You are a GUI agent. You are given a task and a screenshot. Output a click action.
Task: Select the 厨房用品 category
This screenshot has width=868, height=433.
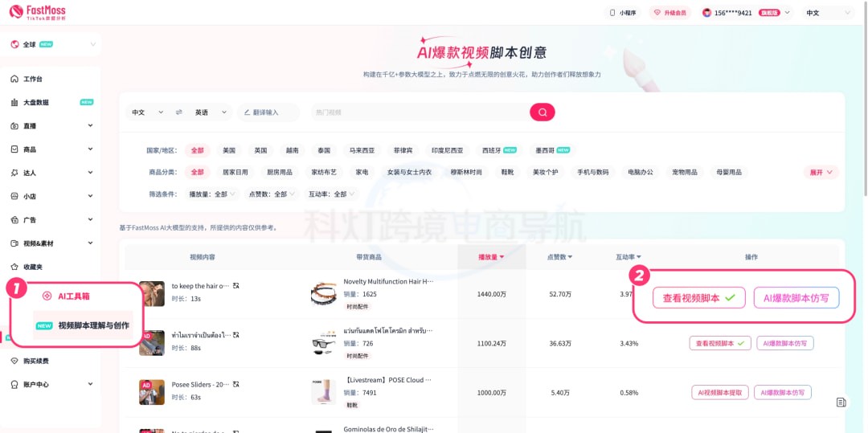(280, 173)
